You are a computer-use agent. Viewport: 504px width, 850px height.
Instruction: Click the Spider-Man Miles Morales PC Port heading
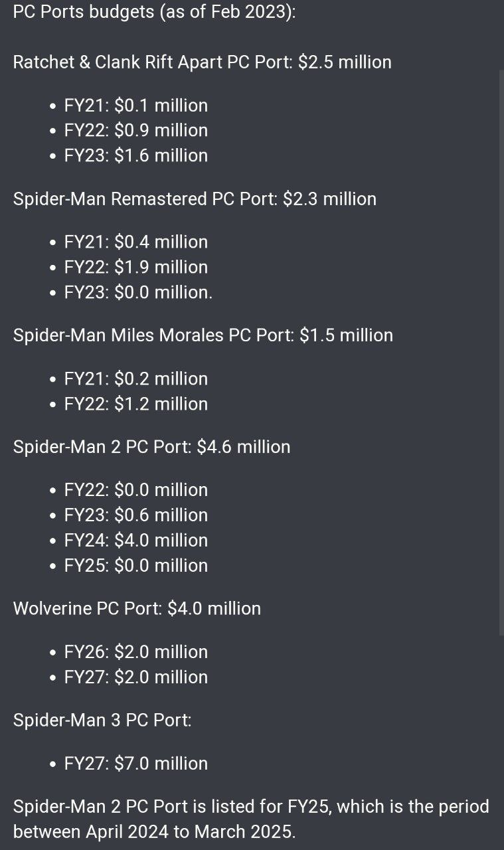click(203, 335)
